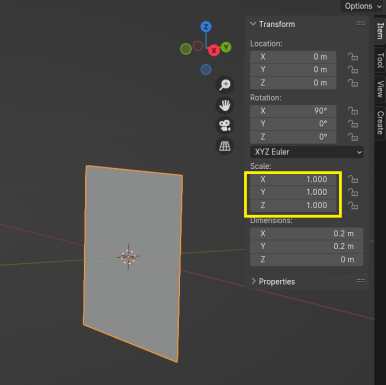Screen dimensions: 386x385
Task: Click the green Y axis gizmo ball labeled Y
Action: (x=226, y=47)
